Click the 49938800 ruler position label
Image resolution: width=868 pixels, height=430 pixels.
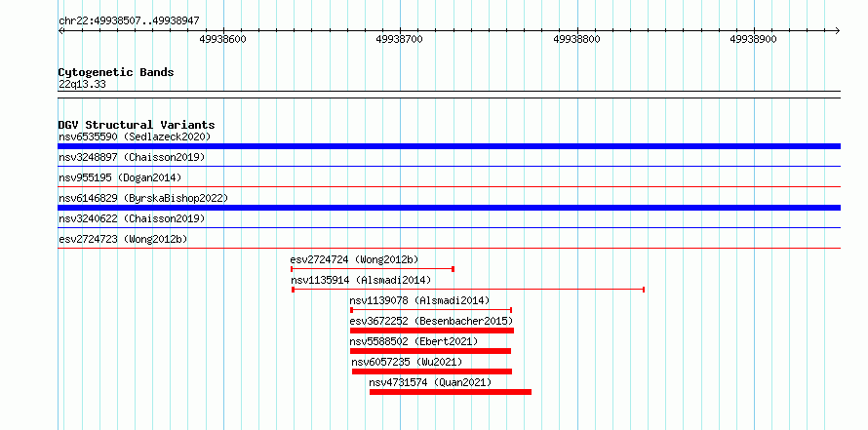click(576, 39)
